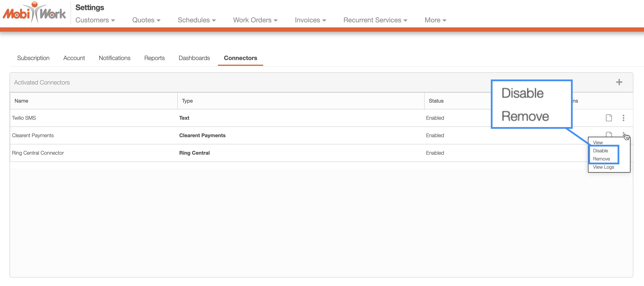Open the Dashboards tab

pos(194,58)
